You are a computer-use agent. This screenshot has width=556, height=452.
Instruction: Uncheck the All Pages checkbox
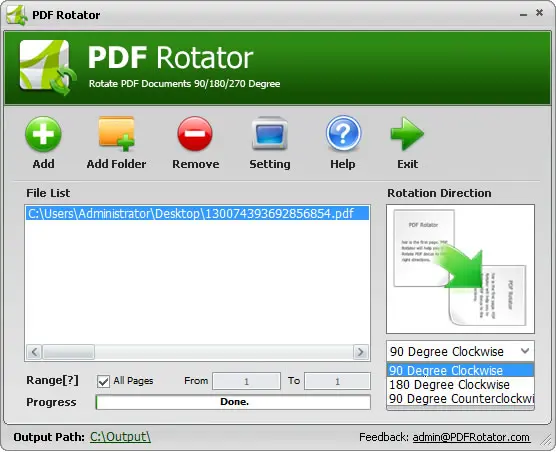(103, 381)
